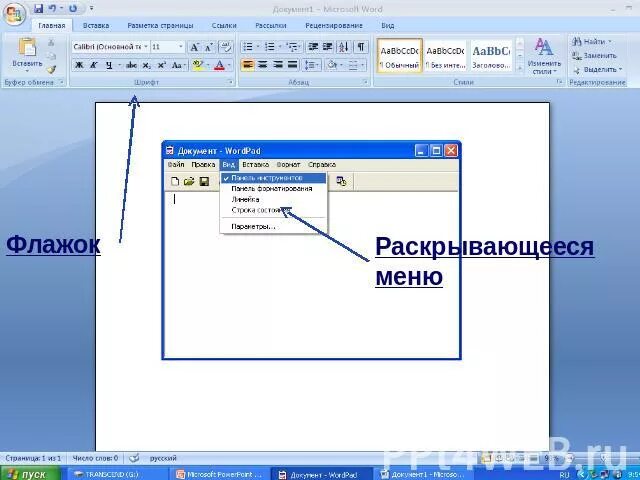Justify text alignment
Screen dimensions: 640x480
293,65
